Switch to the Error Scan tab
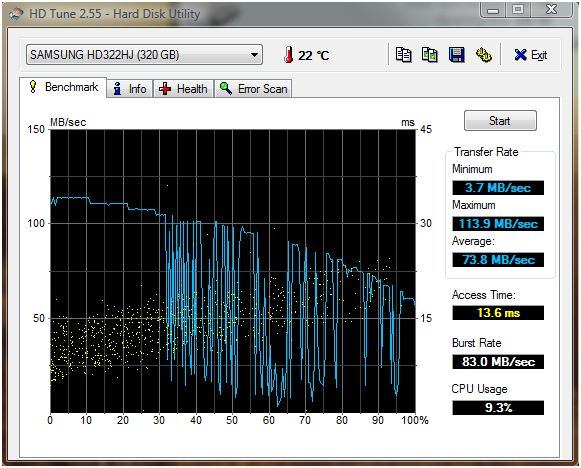Viewport: 581px width, 468px height. coord(253,89)
